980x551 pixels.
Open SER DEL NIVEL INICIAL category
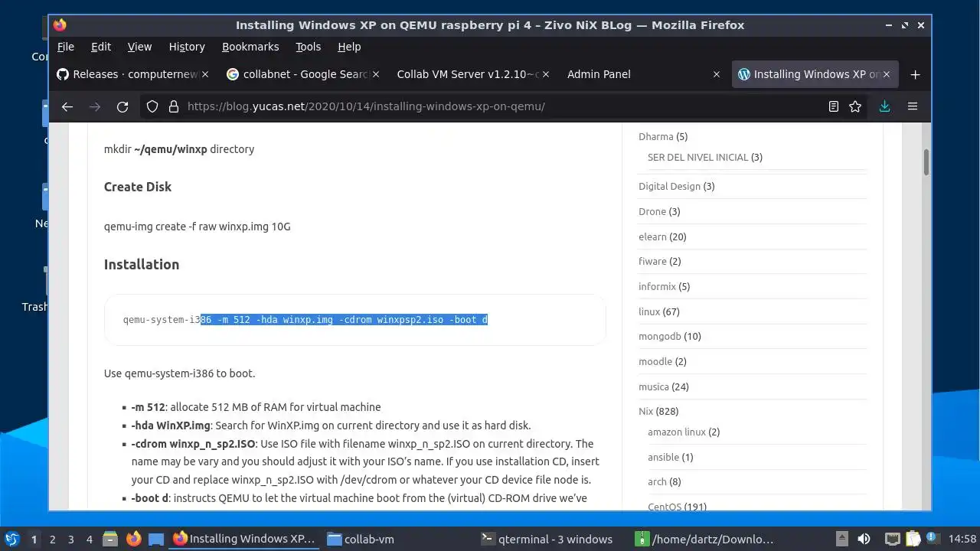(x=697, y=157)
